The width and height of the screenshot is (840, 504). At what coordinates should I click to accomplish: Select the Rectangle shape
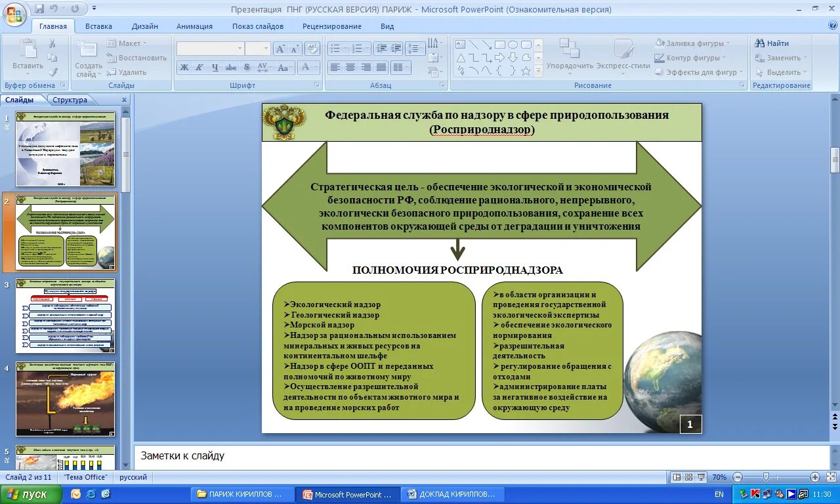coord(499,45)
